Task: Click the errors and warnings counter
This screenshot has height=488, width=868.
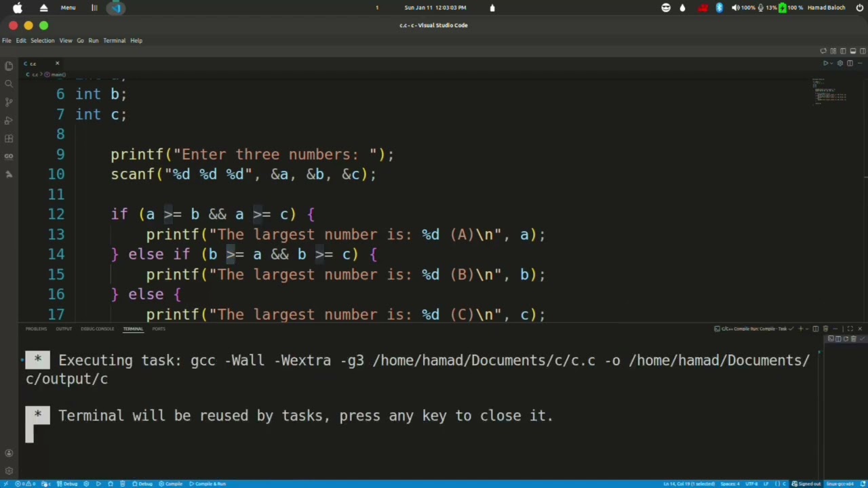Action: pyautogui.click(x=24, y=484)
